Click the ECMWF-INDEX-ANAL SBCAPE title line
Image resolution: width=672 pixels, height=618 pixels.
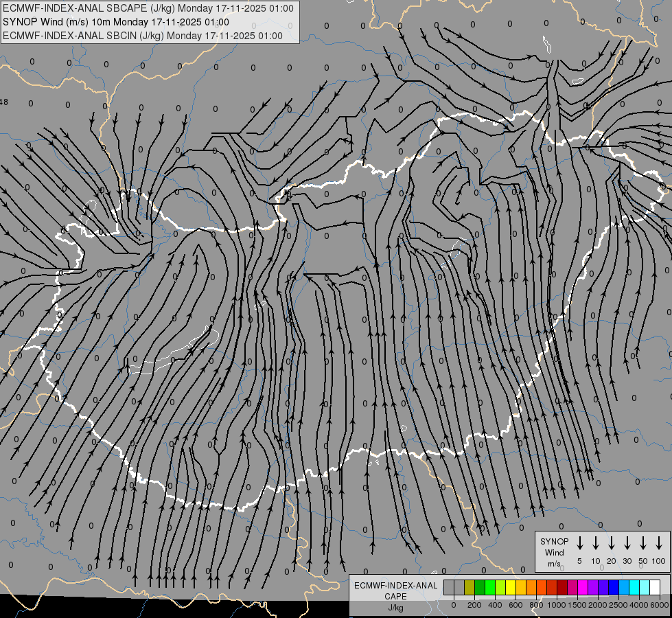[148, 8]
